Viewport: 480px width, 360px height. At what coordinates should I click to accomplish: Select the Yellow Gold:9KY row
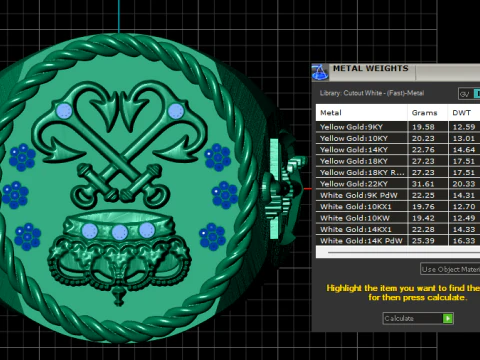click(398, 127)
